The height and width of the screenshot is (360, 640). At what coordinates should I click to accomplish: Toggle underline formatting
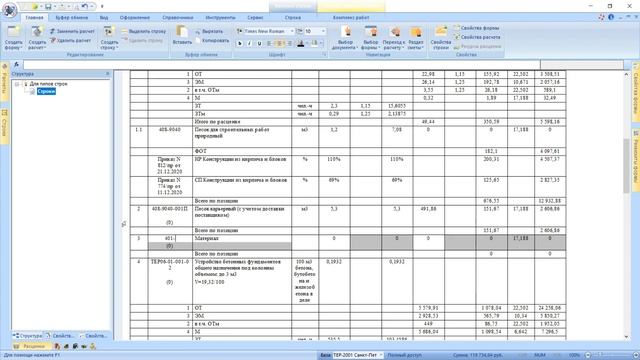(259, 43)
